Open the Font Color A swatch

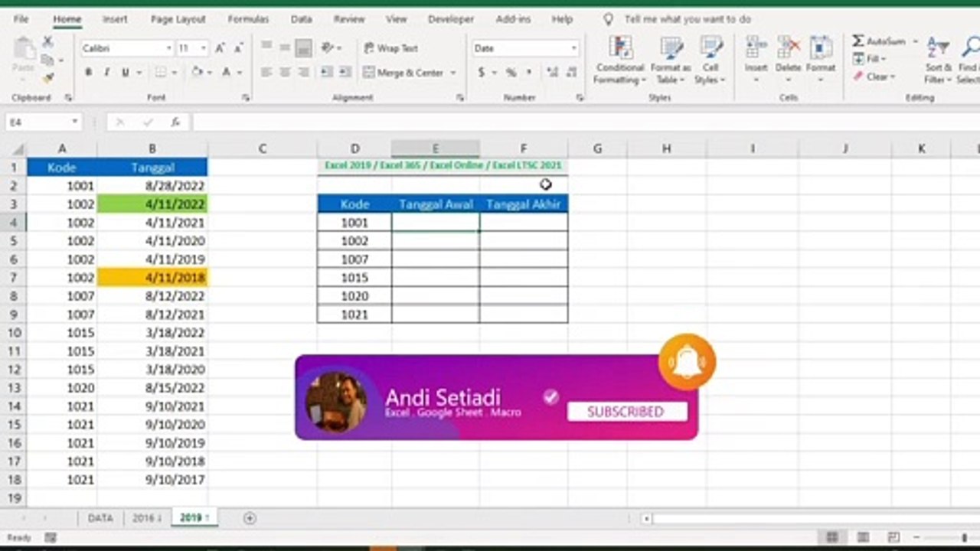click(227, 73)
